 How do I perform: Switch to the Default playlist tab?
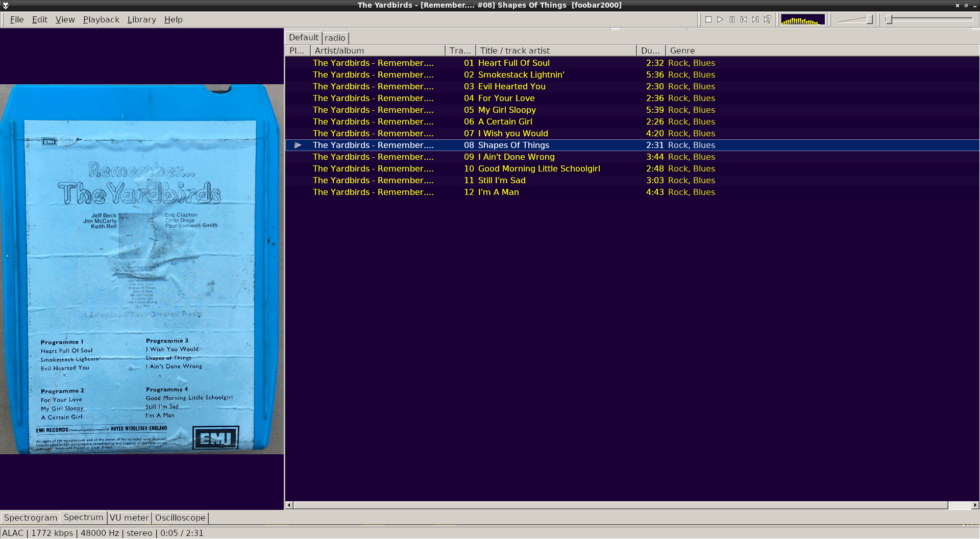[303, 37]
